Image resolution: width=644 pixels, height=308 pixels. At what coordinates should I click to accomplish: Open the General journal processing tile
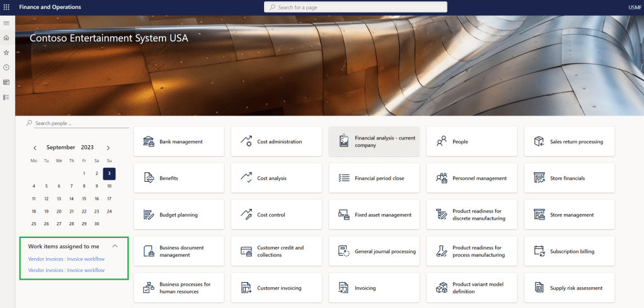click(374, 252)
